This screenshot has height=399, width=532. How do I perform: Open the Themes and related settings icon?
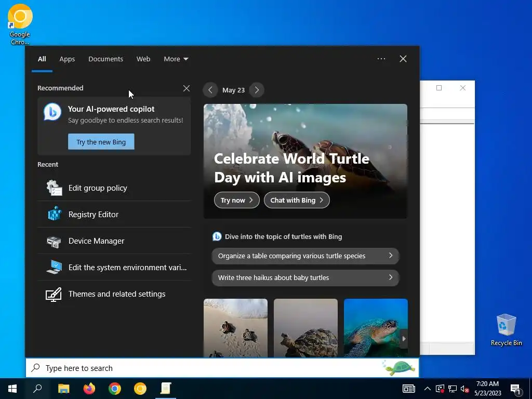(x=54, y=294)
